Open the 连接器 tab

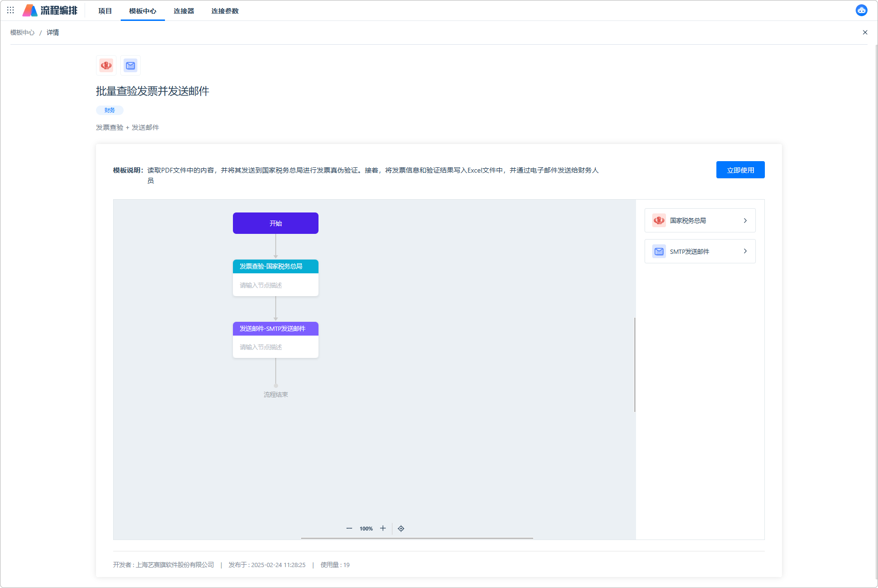[183, 11]
